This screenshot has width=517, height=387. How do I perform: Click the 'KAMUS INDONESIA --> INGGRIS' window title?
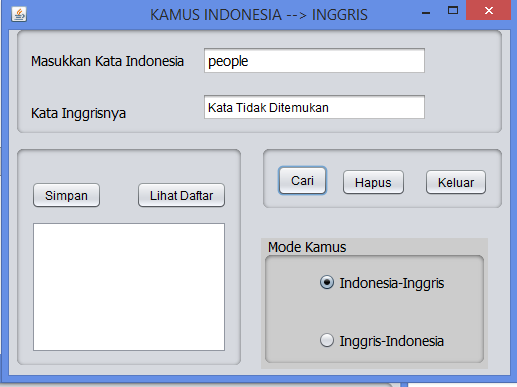pyautogui.click(x=259, y=15)
